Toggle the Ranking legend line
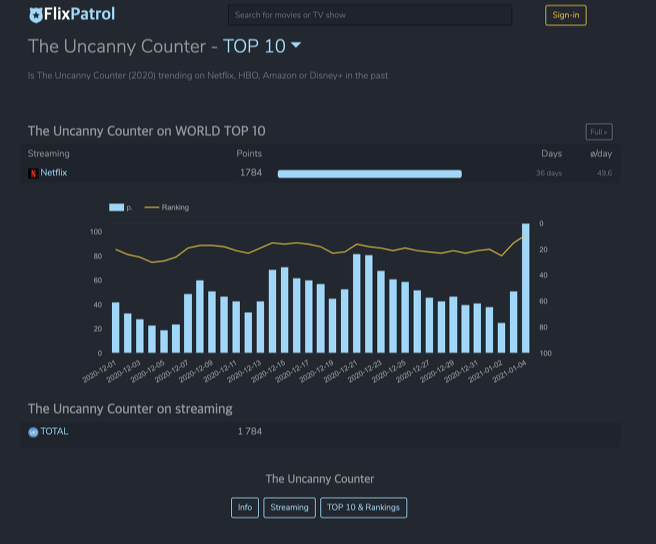This screenshot has width=656, height=544. coord(167,207)
